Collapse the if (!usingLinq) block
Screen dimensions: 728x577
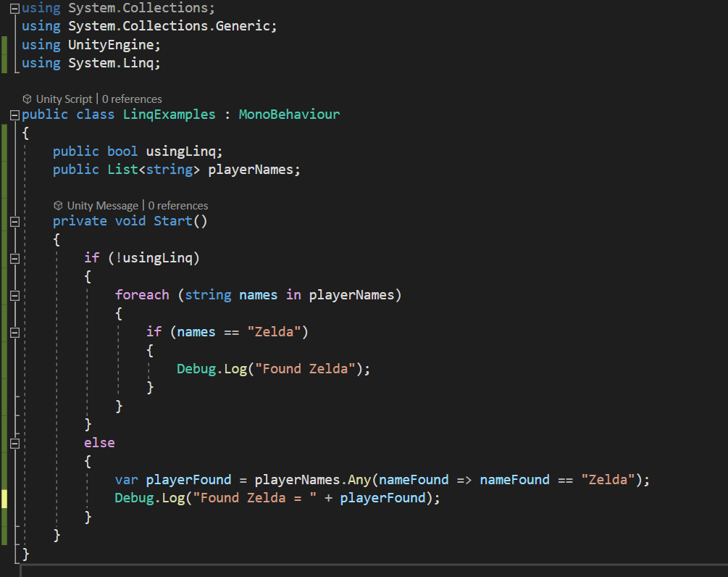13,257
